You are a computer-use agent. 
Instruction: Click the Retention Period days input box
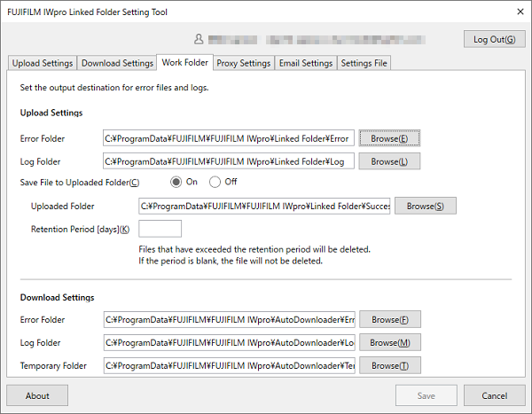[160, 229]
